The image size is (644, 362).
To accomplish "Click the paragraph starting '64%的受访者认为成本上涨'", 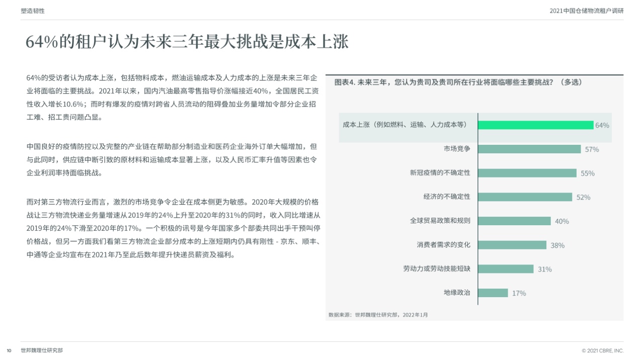I will (x=173, y=98).
